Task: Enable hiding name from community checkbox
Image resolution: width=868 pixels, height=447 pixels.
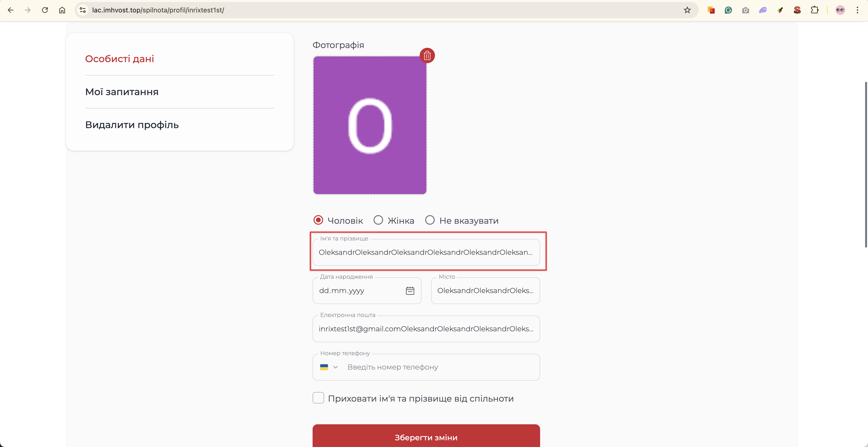Action: click(318, 398)
